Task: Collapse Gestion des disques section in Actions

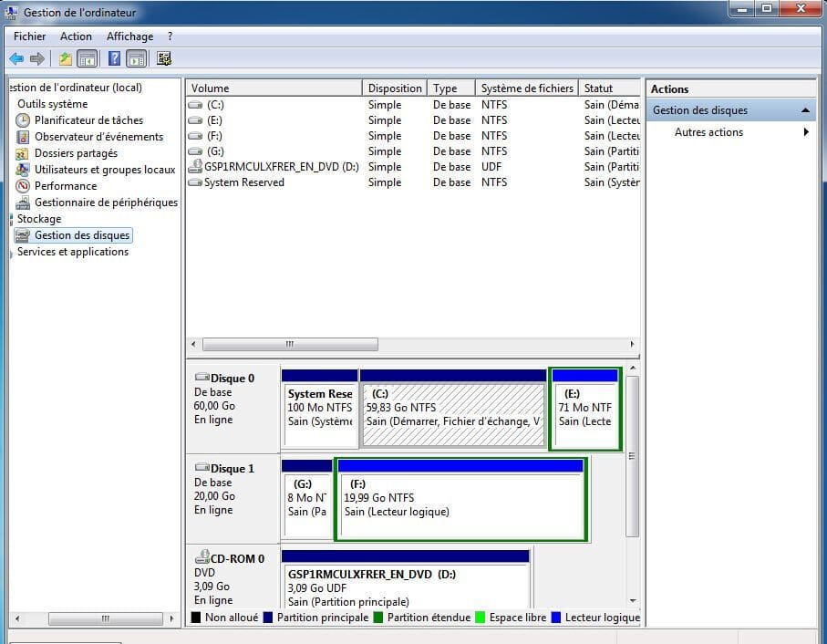Action: [x=805, y=110]
